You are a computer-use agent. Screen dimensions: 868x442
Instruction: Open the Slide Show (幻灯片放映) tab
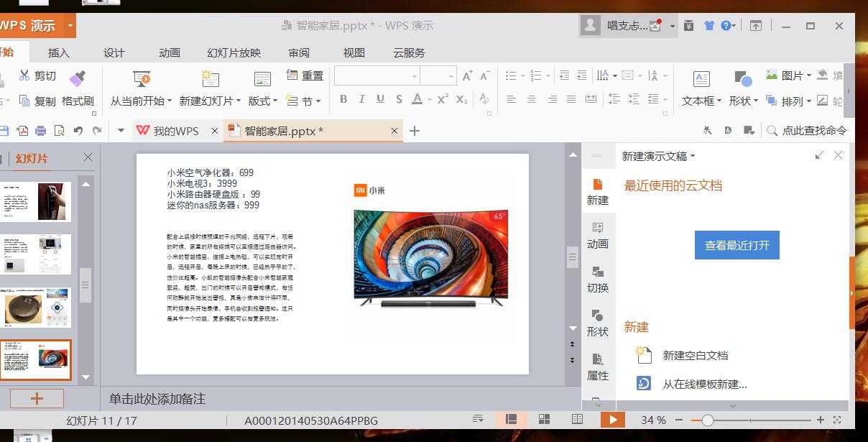click(x=234, y=52)
